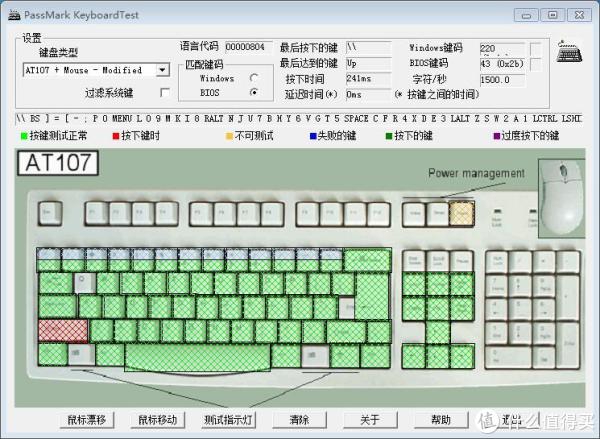
Task: Click the numpad 0 key
Action: coord(508,357)
